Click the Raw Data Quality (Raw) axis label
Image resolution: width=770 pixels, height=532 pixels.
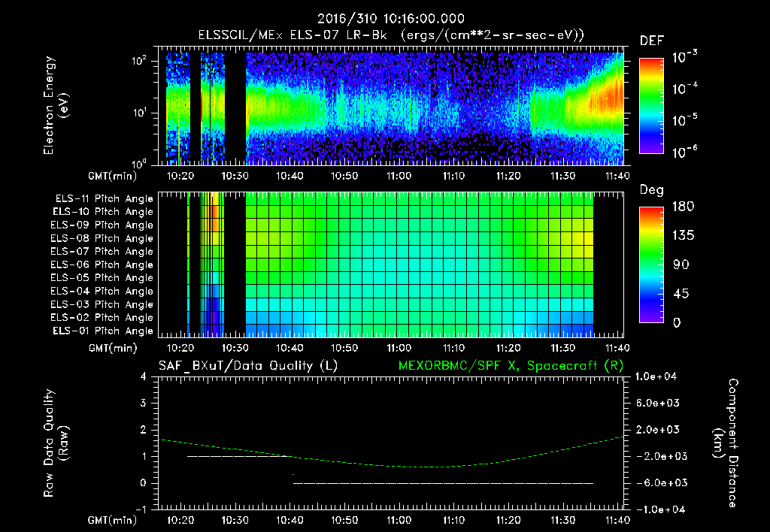(x=56, y=443)
